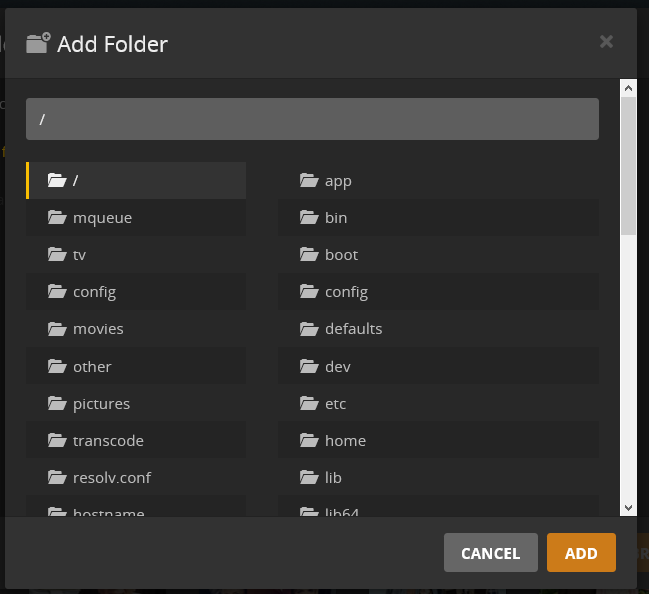
Task: Click folder icon next to pictures
Action: (x=57, y=402)
